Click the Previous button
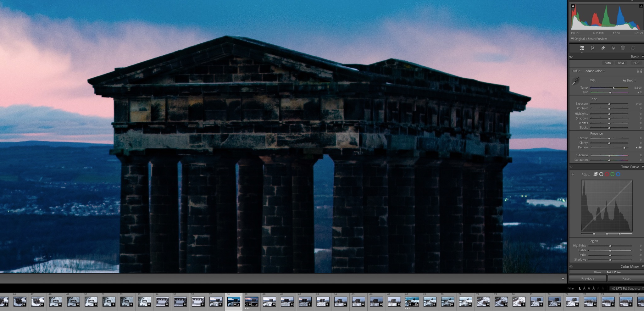This screenshot has height=311, width=644. pos(587,278)
